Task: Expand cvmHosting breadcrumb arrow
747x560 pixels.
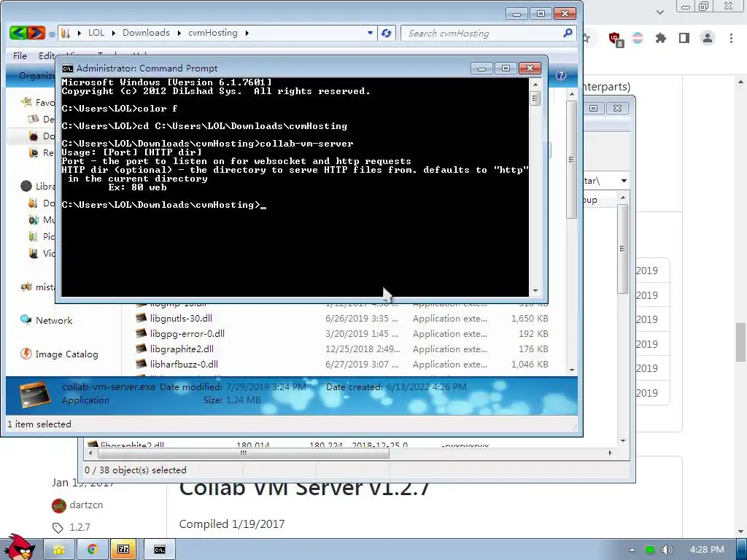Action: coord(247,33)
